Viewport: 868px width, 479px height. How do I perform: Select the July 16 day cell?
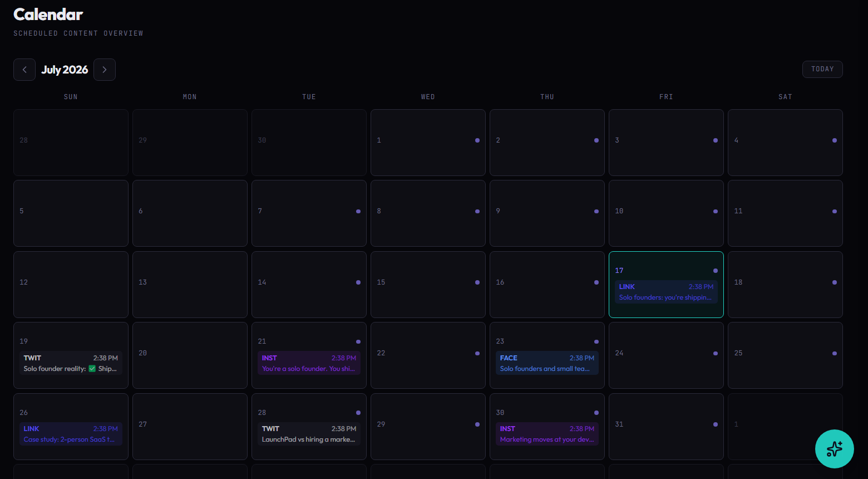pos(547,285)
